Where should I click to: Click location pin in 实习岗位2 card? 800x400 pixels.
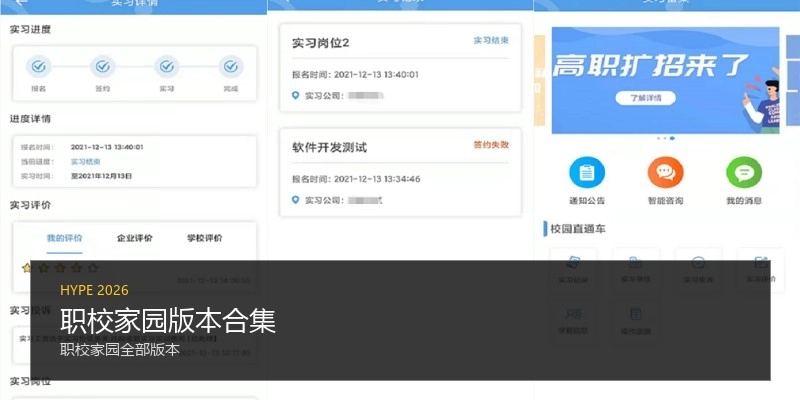295,95
